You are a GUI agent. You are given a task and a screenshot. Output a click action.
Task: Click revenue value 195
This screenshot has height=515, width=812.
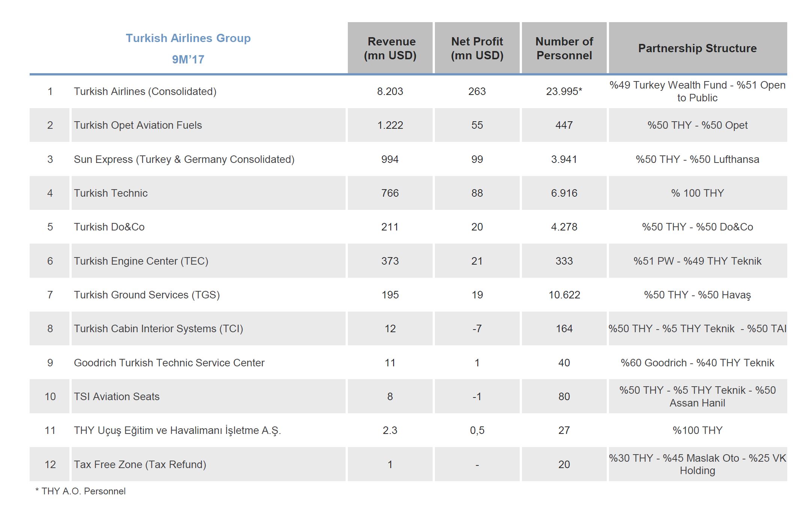(390, 295)
